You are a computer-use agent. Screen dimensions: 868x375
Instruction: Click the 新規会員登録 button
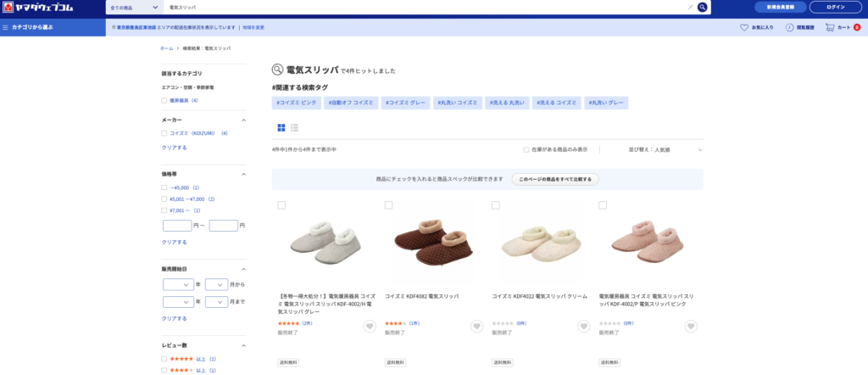[780, 7]
